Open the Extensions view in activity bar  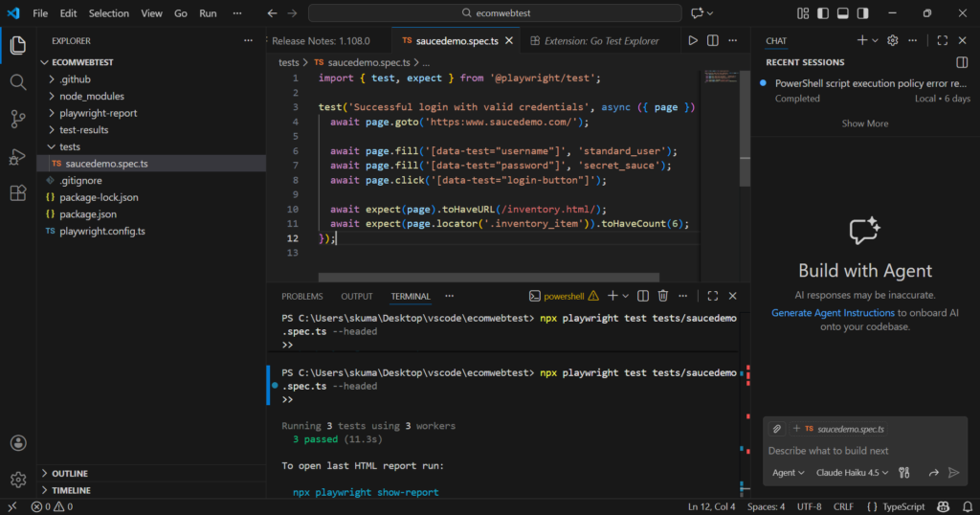pyautogui.click(x=17, y=192)
